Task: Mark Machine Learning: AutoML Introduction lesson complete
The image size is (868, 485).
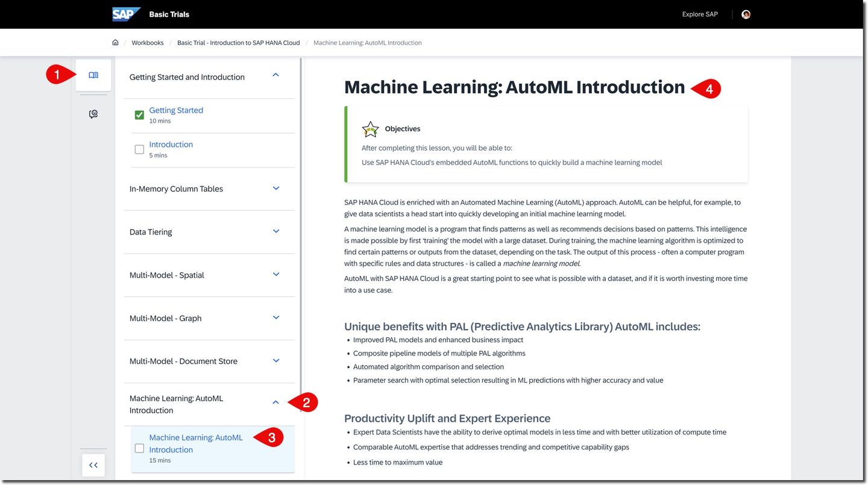Action: (139, 448)
